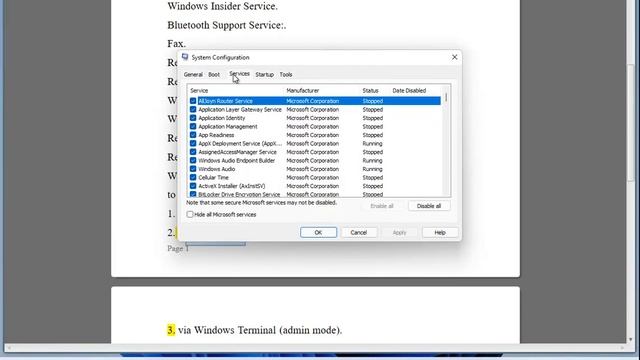Uncheck Application Layer Gateway Service checkbox
Screen dimensions: 640x360
coord(193,109)
